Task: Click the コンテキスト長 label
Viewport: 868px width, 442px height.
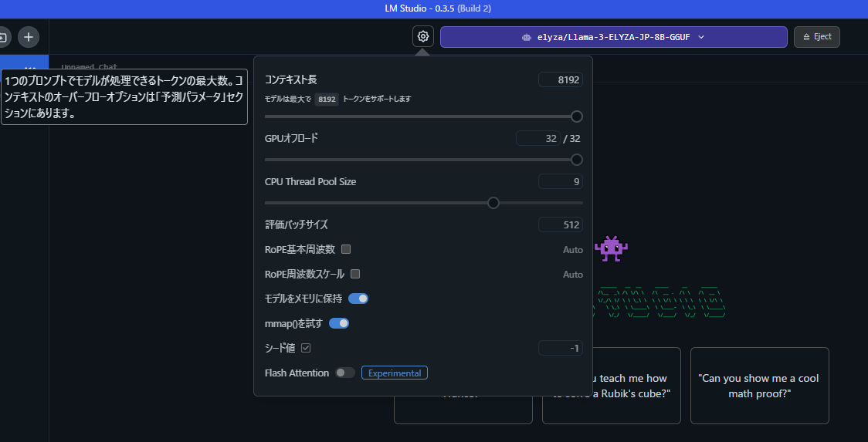Action: tap(290, 79)
